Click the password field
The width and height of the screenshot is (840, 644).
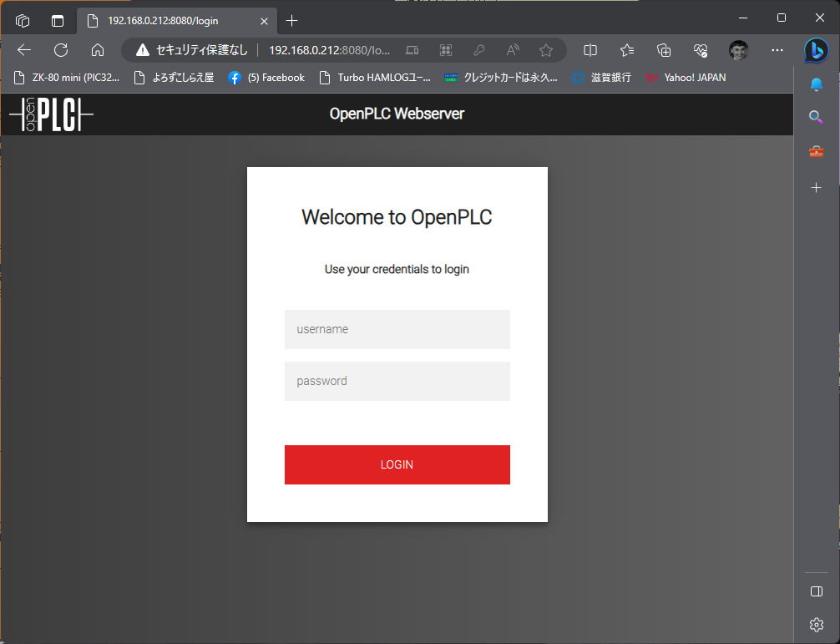pos(397,382)
